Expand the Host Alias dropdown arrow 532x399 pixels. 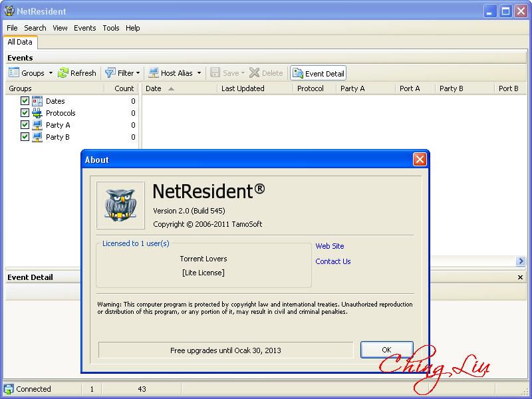pyautogui.click(x=199, y=73)
